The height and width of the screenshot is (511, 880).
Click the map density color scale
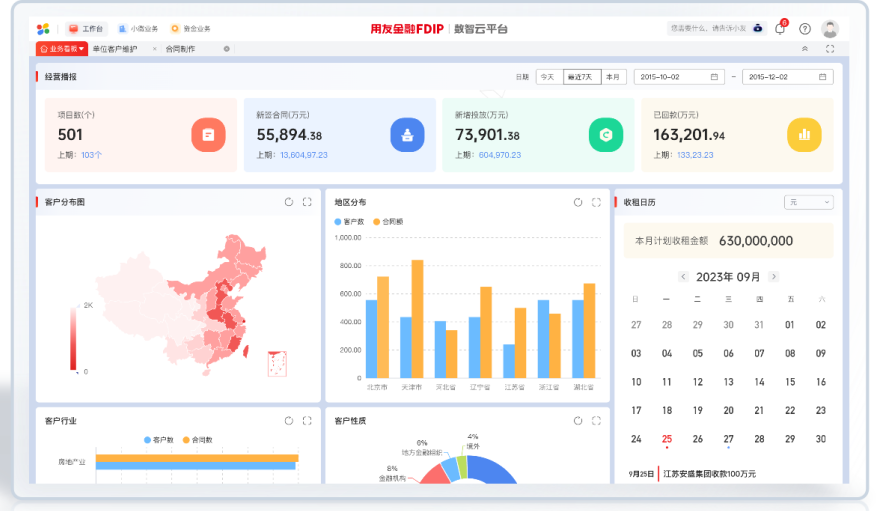click(x=73, y=338)
